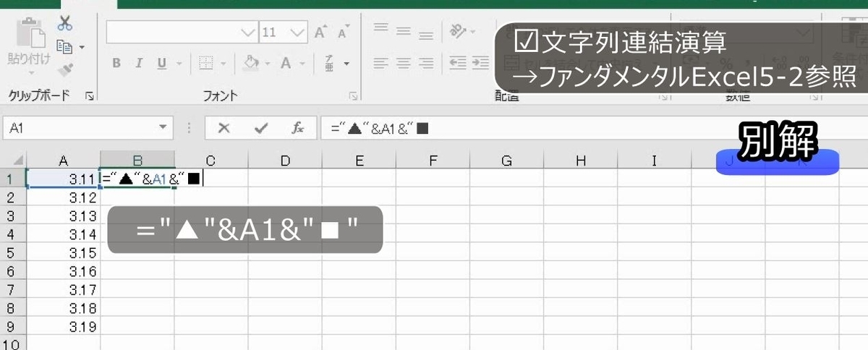868x350 pixels.
Task: Click the increase indent icon
Action: 480,64
